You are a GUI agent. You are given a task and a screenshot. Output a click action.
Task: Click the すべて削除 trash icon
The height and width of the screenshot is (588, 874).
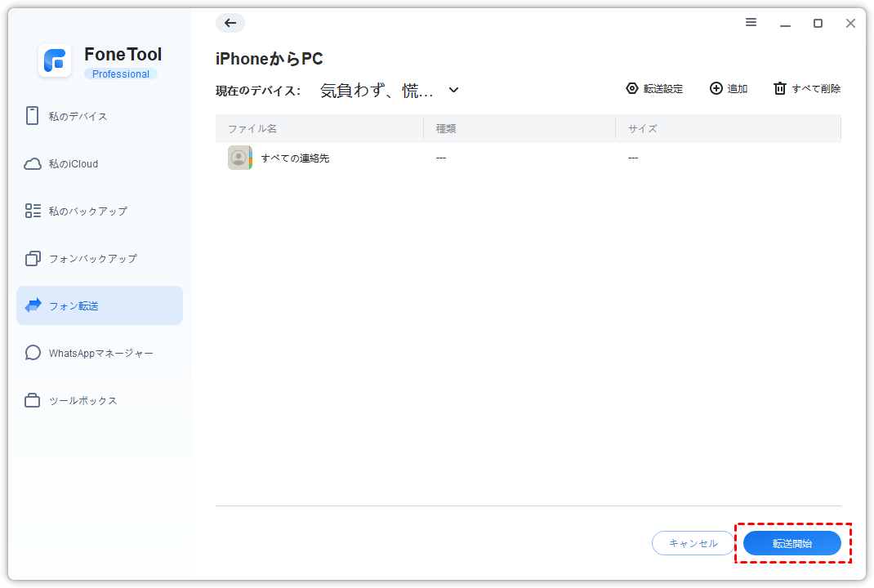pyautogui.click(x=780, y=88)
